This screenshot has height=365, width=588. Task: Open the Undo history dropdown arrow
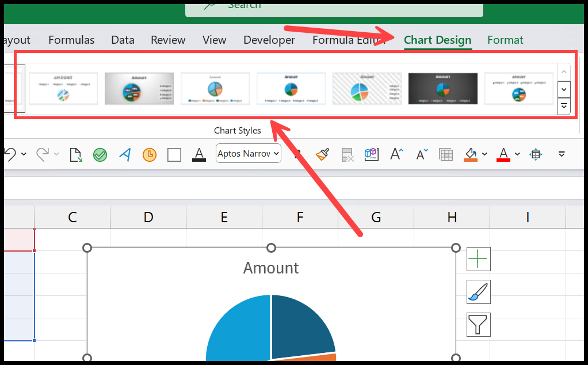(x=24, y=154)
